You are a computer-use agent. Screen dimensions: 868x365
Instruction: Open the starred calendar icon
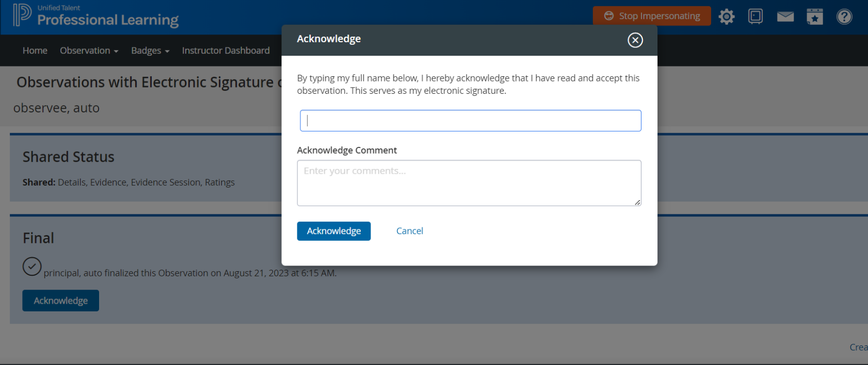[814, 16]
